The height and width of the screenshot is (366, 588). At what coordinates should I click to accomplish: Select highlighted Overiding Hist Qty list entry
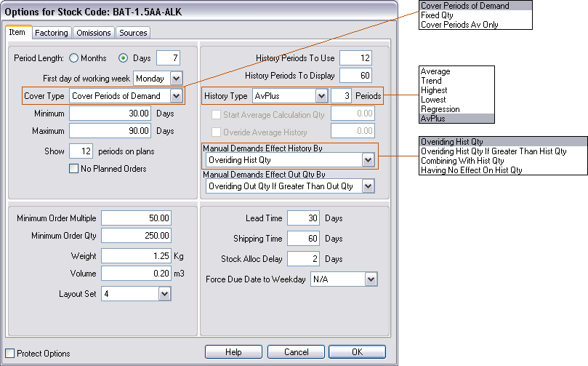pyautogui.click(x=503, y=142)
